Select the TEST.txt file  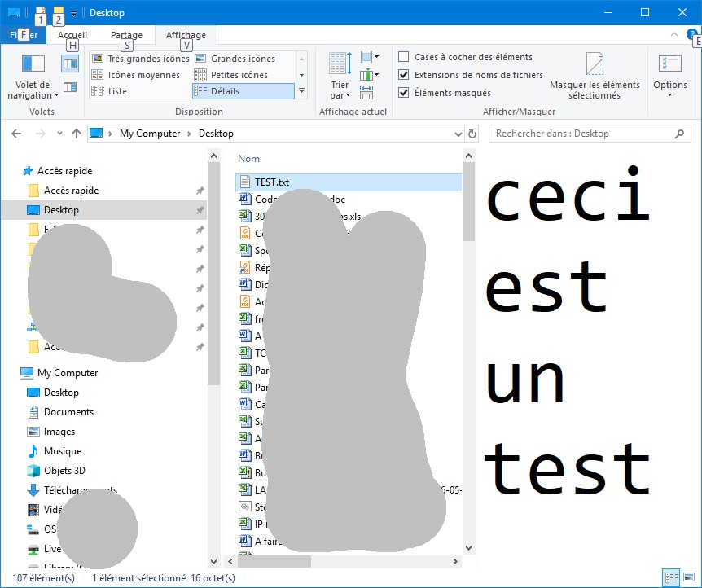(349, 182)
